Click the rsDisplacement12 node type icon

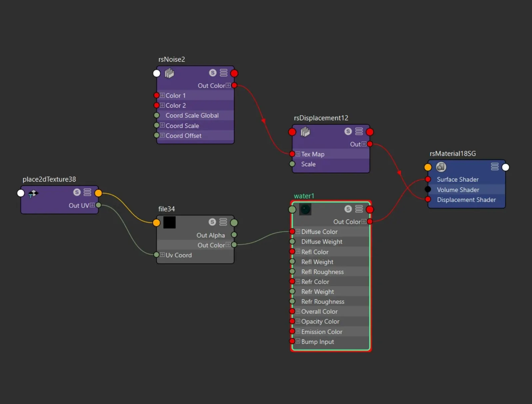[x=305, y=132]
